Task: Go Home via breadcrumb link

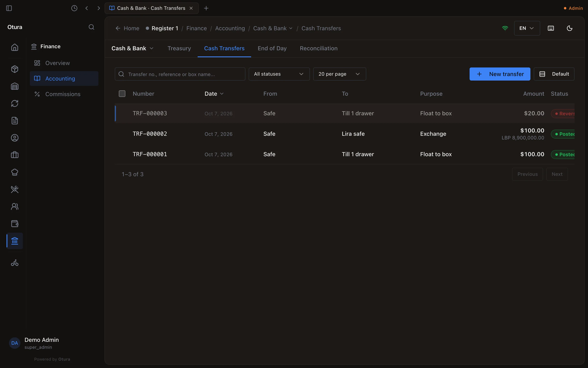Action: pyautogui.click(x=127, y=28)
